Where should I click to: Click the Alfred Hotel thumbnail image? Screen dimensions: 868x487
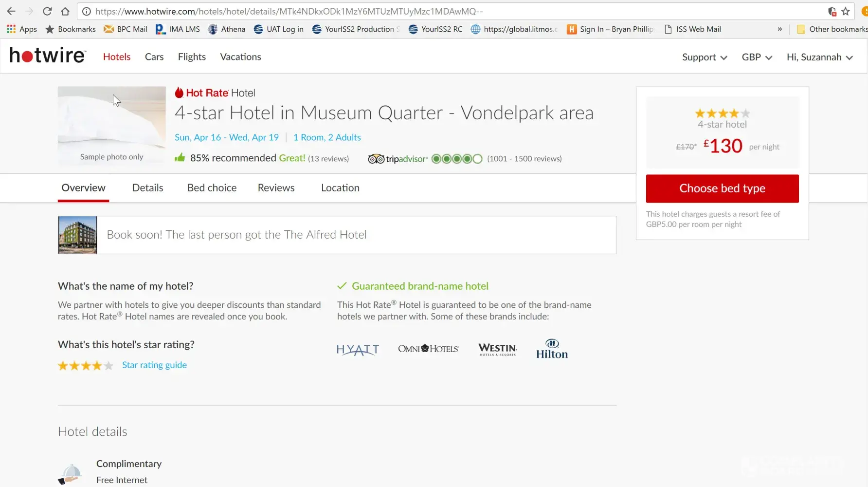click(77, 235)
